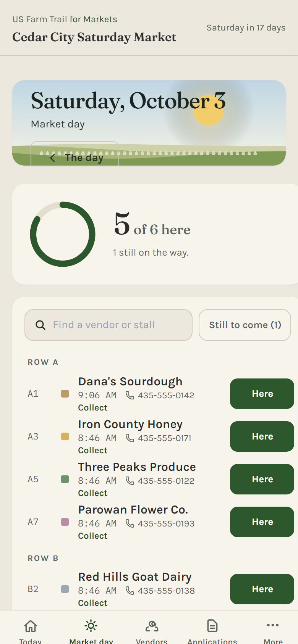Click stall label B2
This screenshot has width=298, height=644.
[x=33, y=589]
